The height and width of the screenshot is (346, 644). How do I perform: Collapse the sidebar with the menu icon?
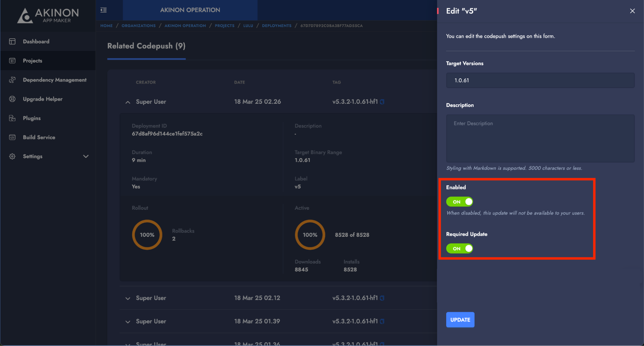[x=103, y=10]
